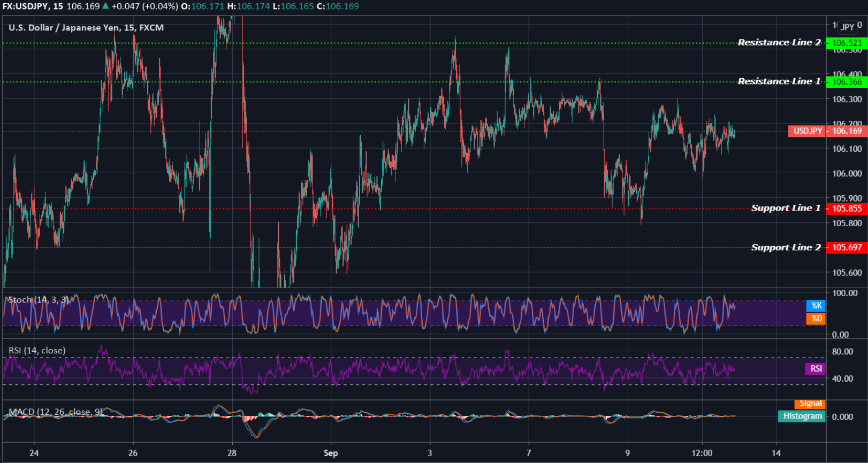Click the RSI 80.00 scale value
Screen dimensions: 868x463
tap(842, 352)
